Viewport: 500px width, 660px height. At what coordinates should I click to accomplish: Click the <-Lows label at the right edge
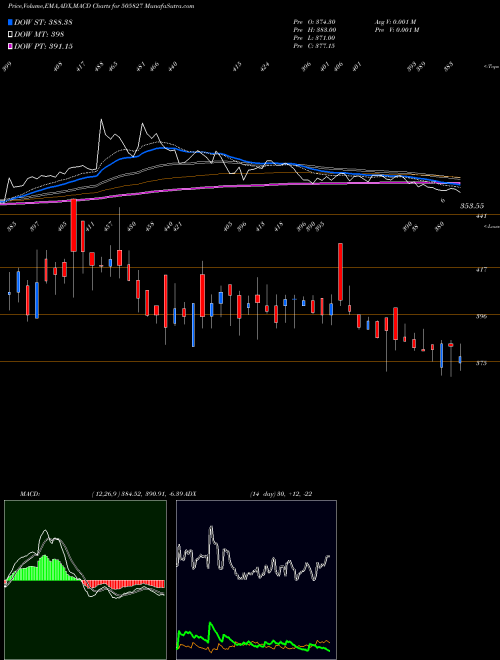tap(491, 226)
